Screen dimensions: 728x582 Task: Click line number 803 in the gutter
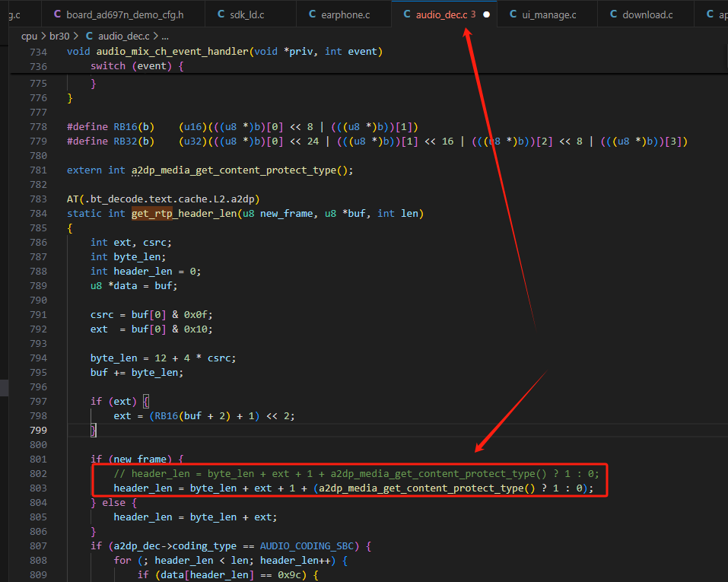(x=38, y=488)
